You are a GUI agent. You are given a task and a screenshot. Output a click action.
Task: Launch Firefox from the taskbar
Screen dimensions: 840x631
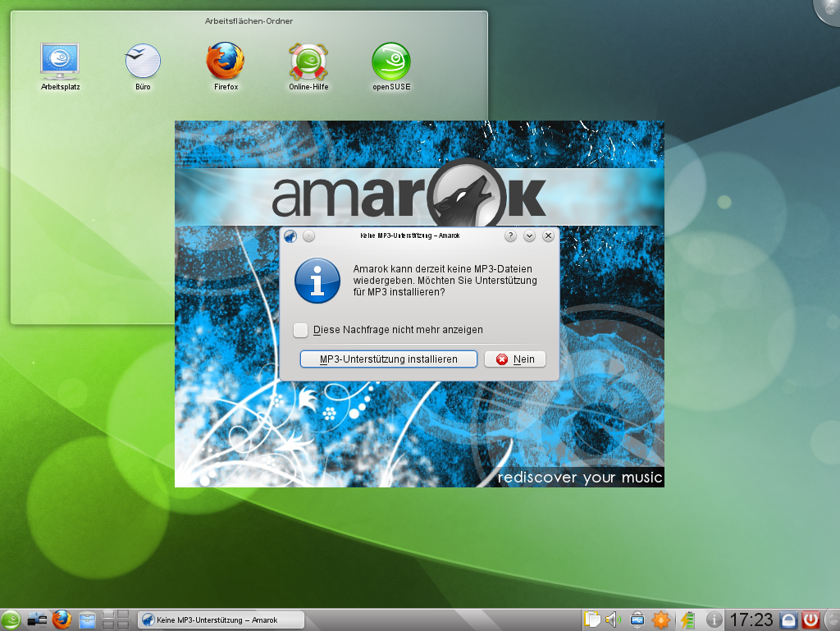[x=62, y=619]
